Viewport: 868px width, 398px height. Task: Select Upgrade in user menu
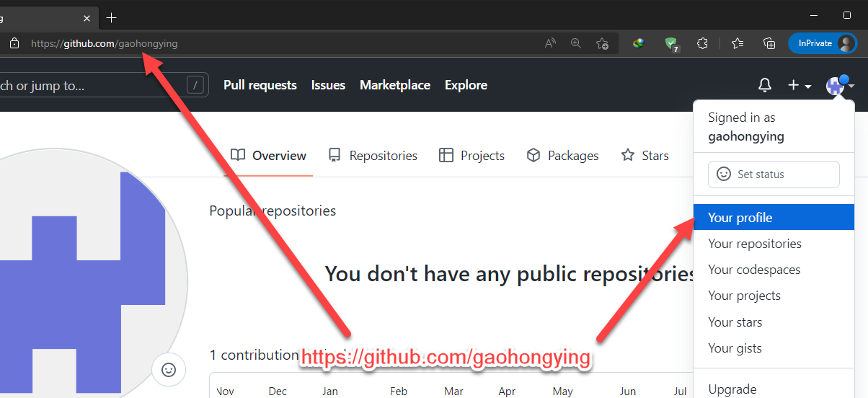774,389
